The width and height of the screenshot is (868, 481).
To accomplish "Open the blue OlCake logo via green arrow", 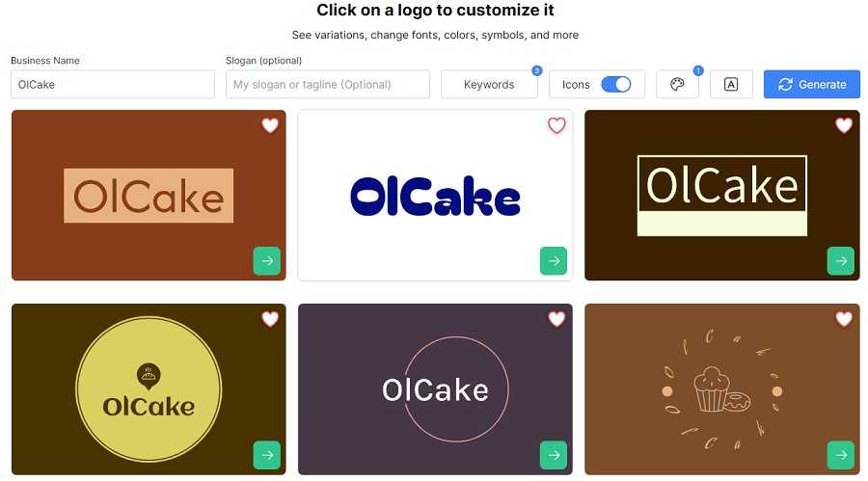I will (554, 260).
